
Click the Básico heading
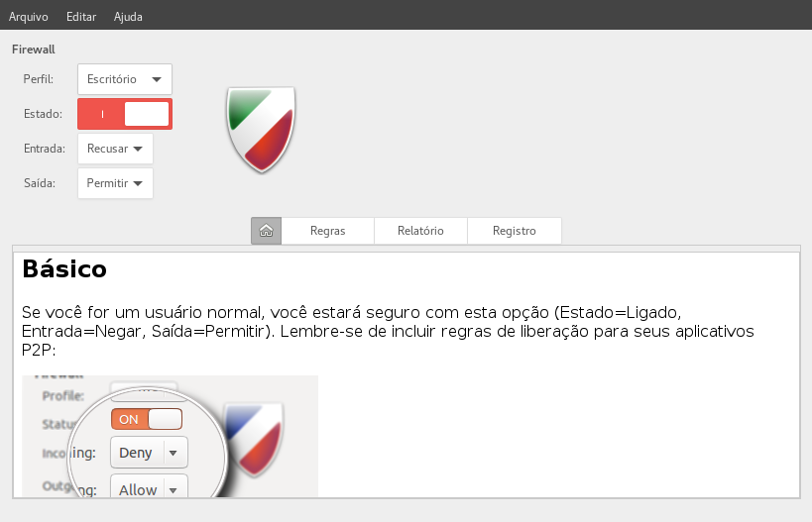point(64,269)
